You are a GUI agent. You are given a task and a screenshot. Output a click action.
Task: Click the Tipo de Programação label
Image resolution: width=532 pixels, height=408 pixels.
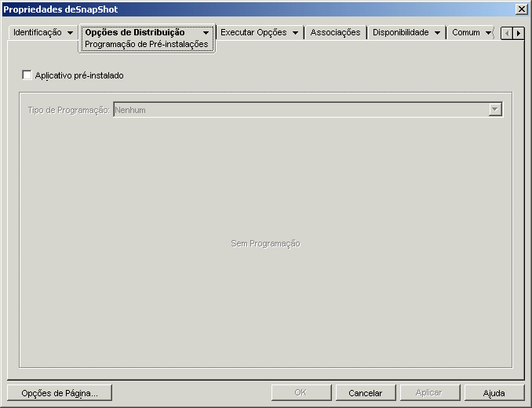tap(69, 110)
